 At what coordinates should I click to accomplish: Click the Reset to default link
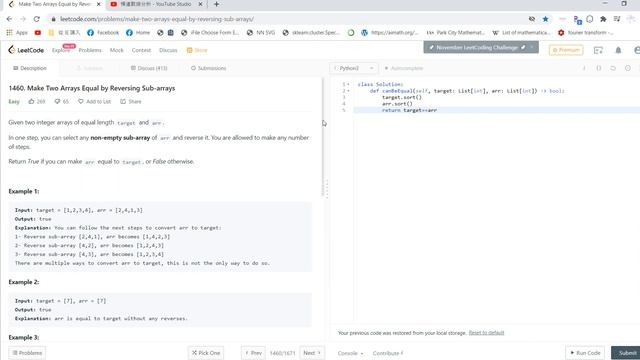click(486, 333)
